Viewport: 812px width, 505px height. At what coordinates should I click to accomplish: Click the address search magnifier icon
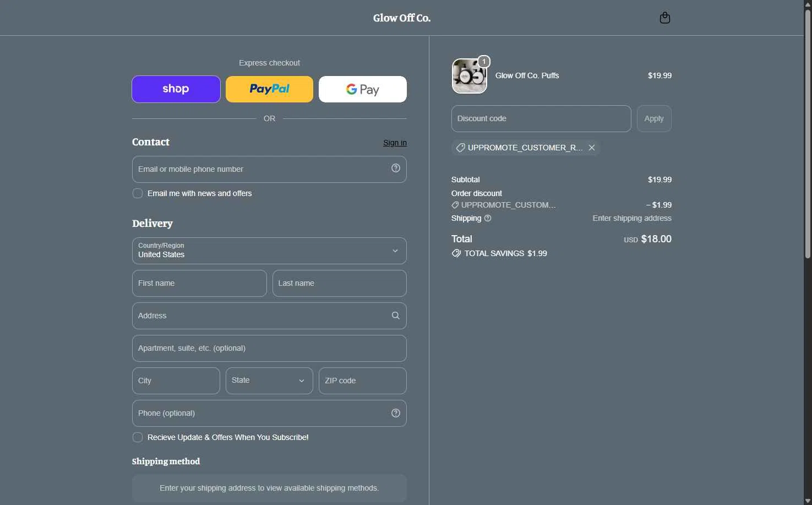(x=396, y=316)
